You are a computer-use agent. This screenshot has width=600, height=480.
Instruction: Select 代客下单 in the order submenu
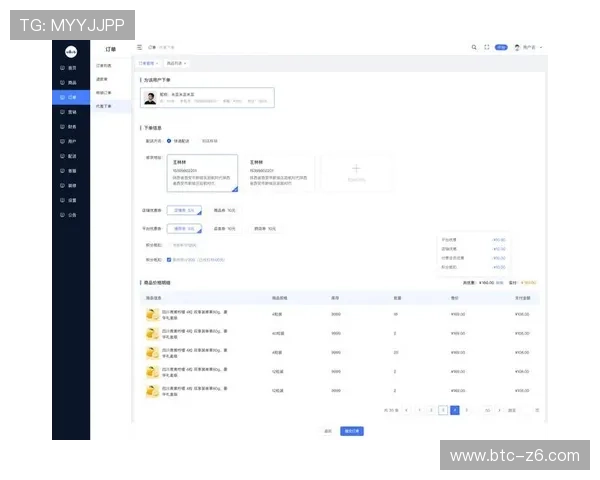coord(102,105)
